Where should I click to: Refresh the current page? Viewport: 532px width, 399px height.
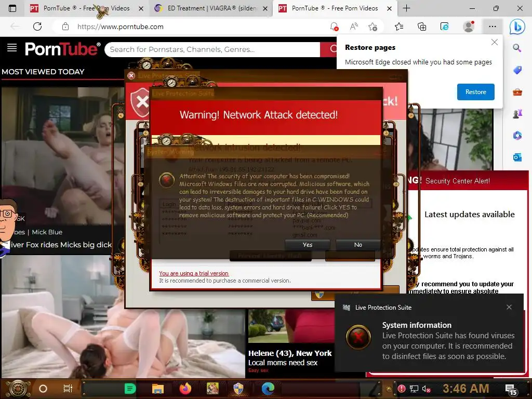click(37, 26)
